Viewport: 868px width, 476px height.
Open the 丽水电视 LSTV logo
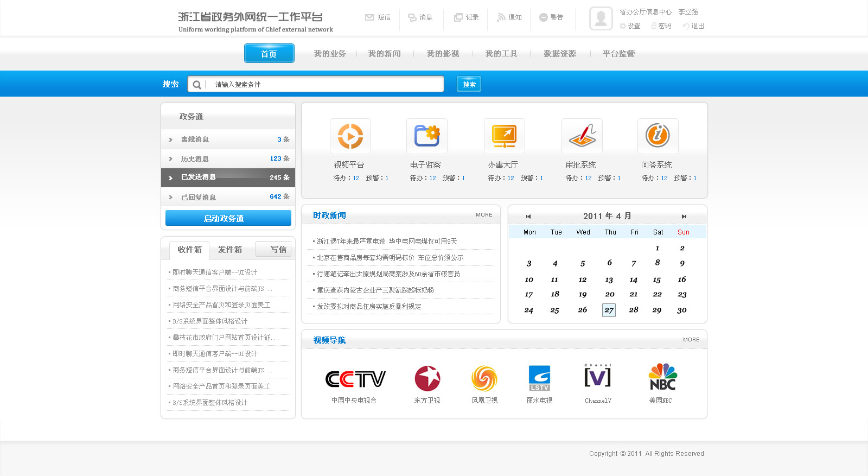539,378
